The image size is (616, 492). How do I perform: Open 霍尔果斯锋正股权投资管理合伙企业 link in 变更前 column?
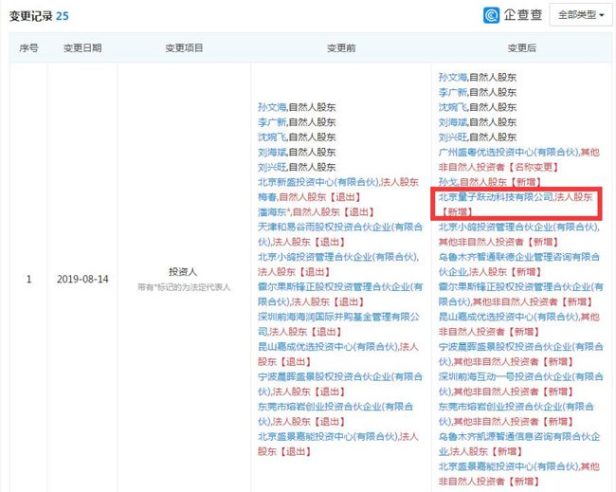tap(340, 294)
